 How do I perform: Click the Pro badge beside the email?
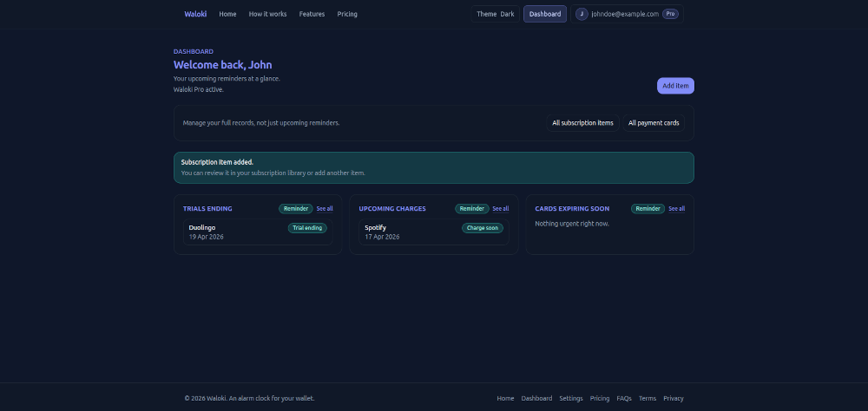pos(671,14)
